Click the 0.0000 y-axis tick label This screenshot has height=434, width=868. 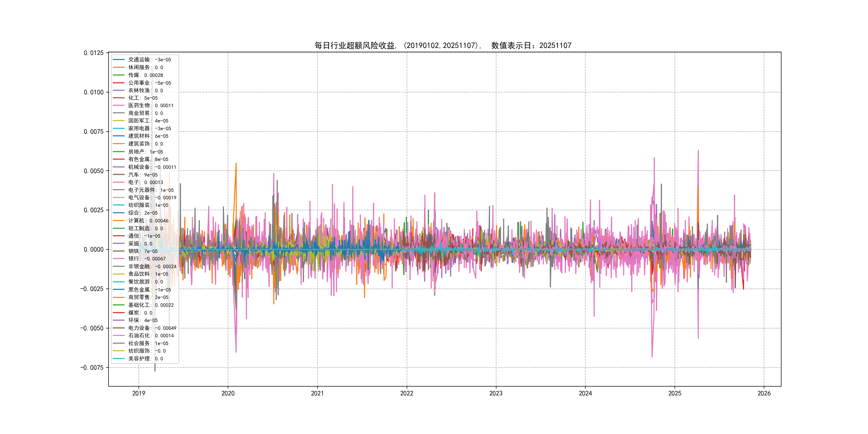point(93,249)
